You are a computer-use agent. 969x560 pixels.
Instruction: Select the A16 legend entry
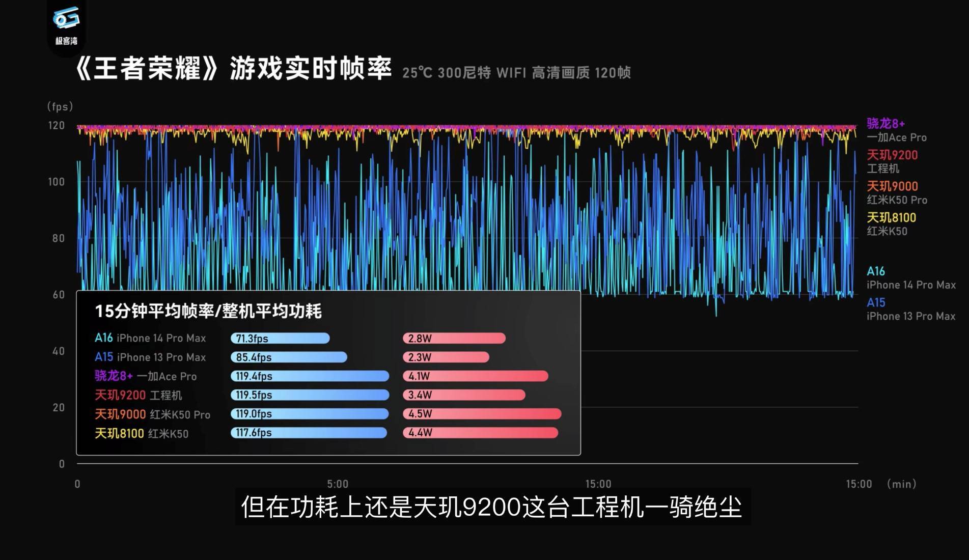pyautogui.click(x=877, y=271)
